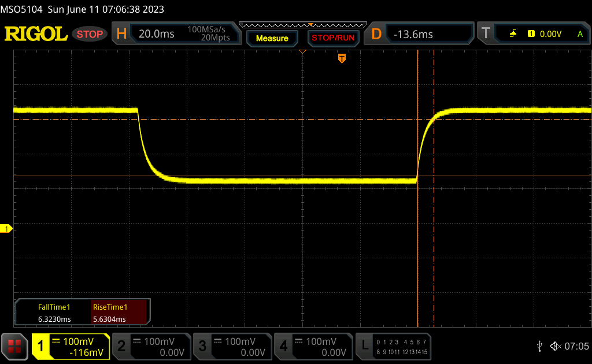The height and width of the screenshot is (364, 592).
Task: Click the T trigger label
Action: (x=486, y=33)
